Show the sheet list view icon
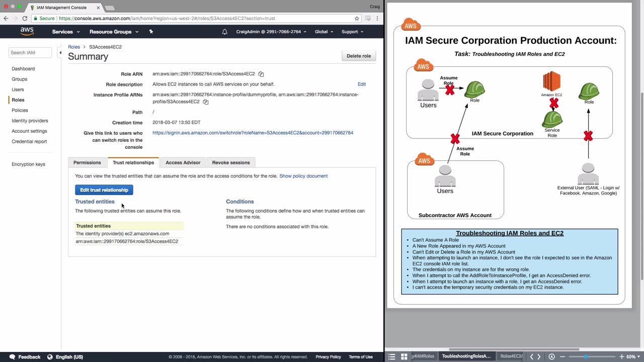 pos(391,356)
